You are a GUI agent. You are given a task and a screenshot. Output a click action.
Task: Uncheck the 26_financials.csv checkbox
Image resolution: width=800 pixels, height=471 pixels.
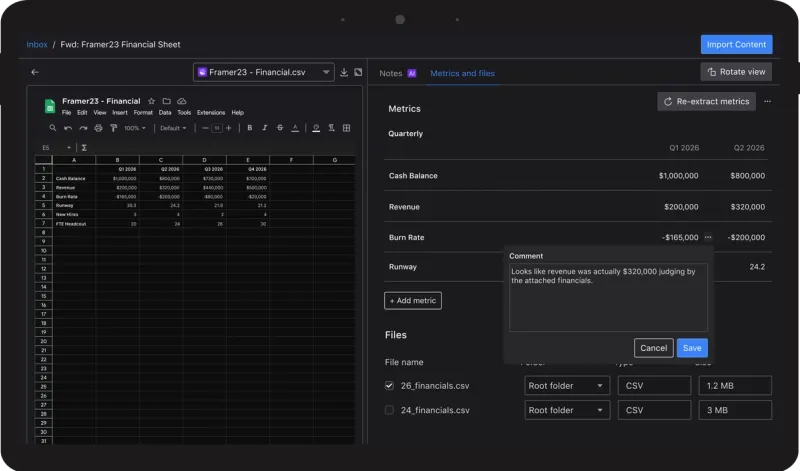[390, 385]
